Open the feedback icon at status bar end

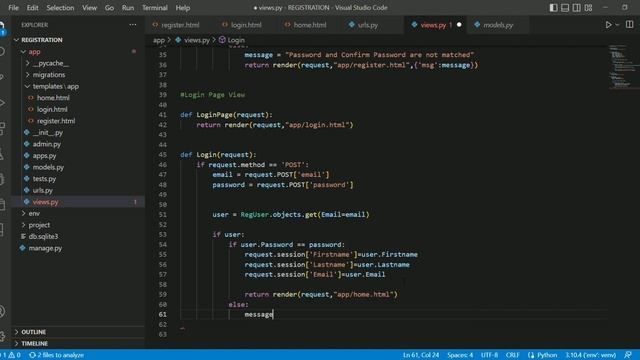click(x=628, y=355)
